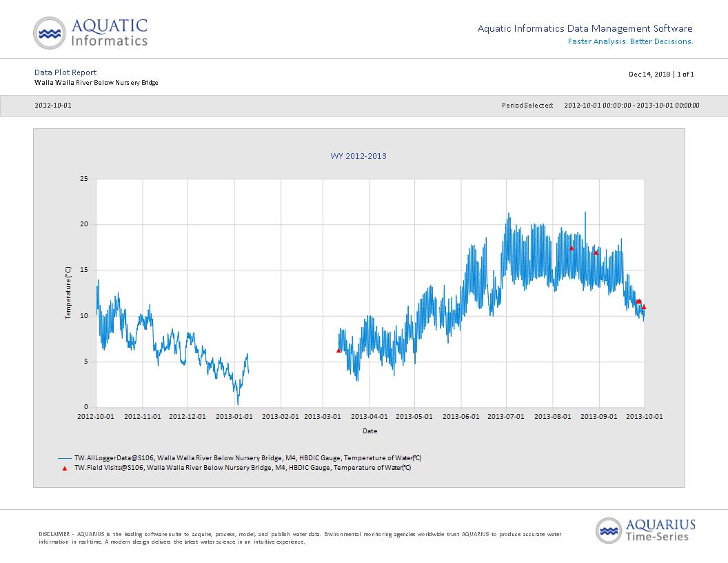
Task: Click the blue line legend symbol
Action: [x=65, y=458]
